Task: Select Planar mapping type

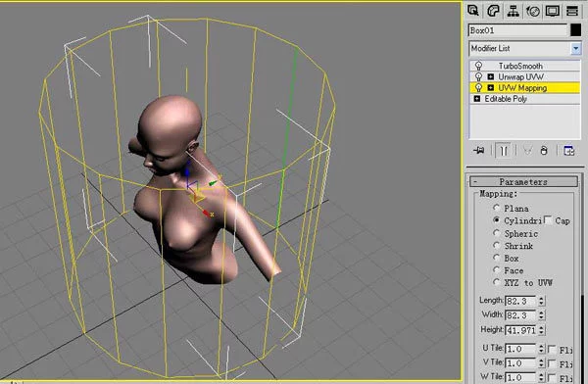Action: pos(496,208)
